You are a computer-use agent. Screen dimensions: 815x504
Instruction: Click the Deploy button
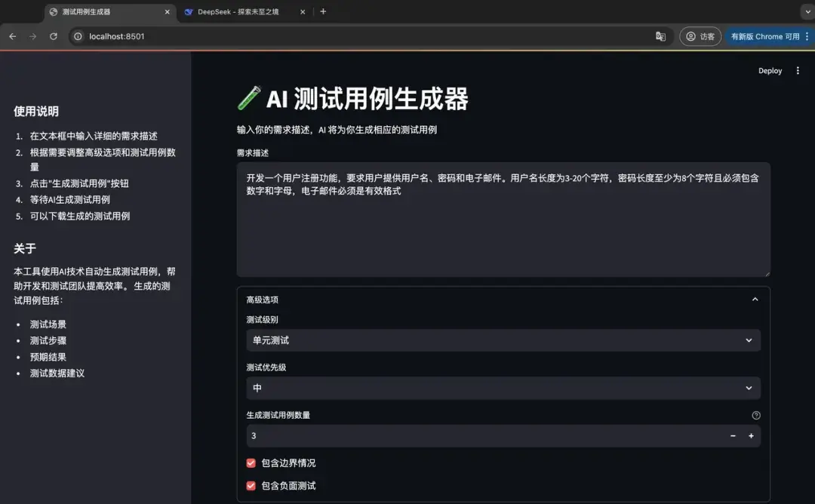tap(770, 70)
